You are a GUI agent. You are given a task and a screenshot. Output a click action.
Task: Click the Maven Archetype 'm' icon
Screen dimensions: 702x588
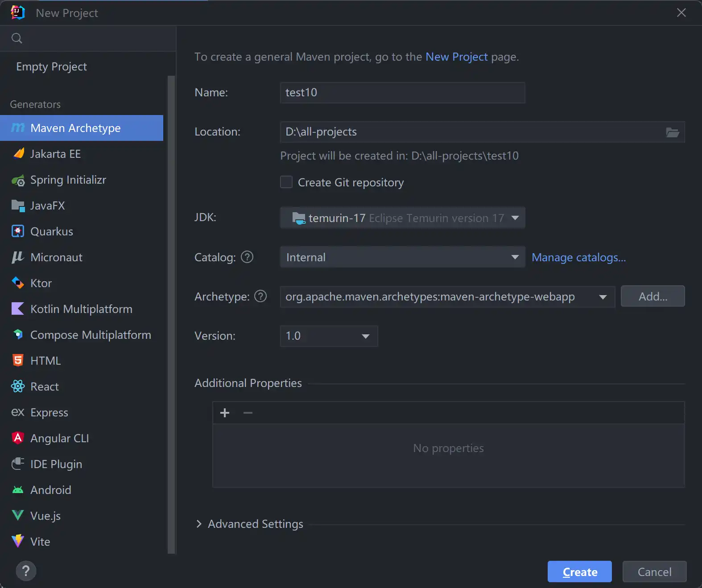18,128
